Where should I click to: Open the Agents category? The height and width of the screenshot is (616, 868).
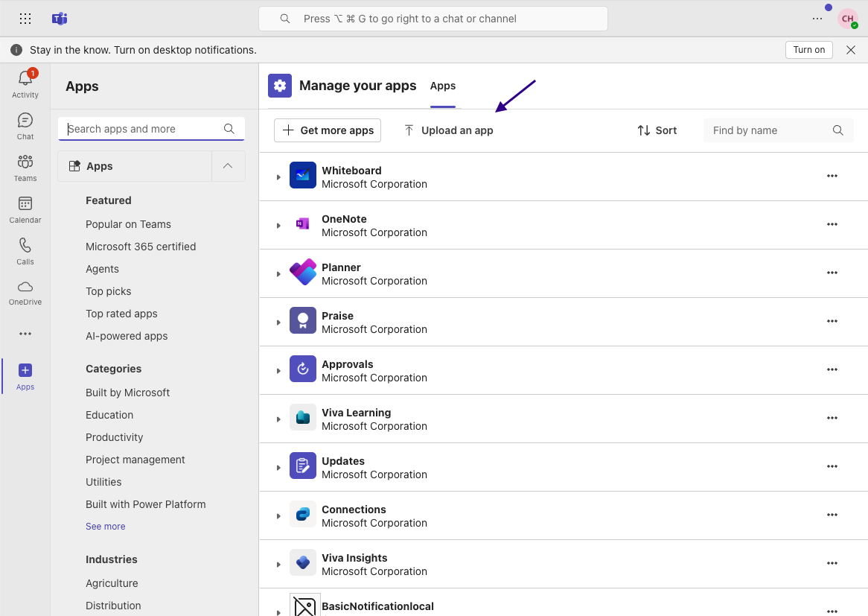click(103, 269)
